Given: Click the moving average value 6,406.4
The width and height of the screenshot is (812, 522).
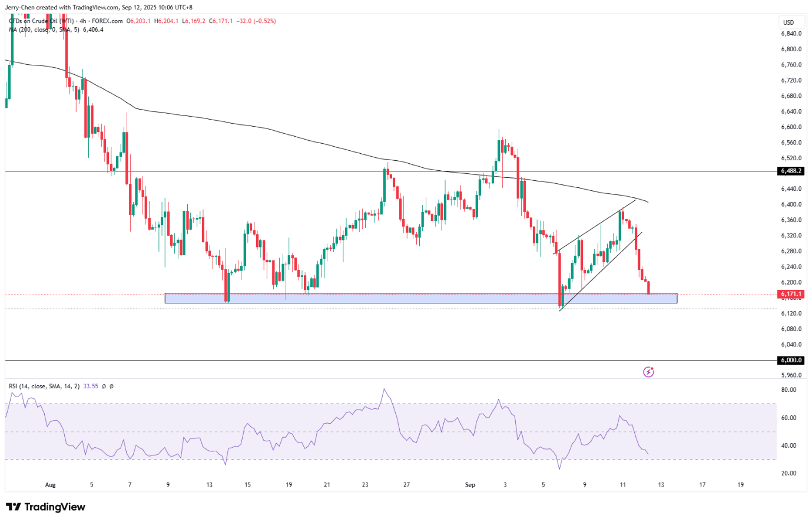Looking at the screenshot, I should pyautogui.click(x=94, y=29).
